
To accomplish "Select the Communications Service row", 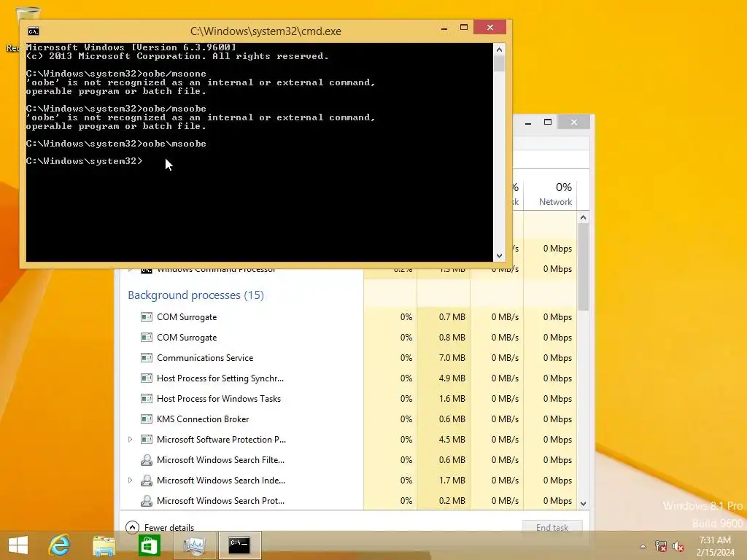I will click(349, 357).
